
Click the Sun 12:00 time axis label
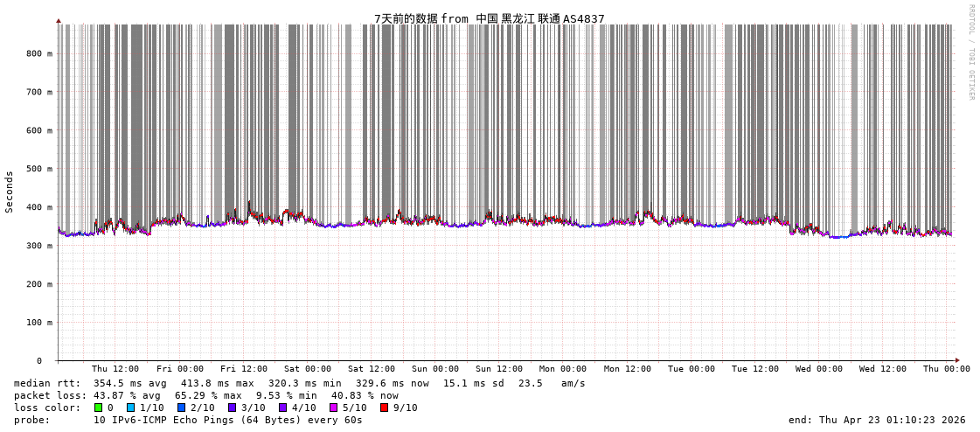pos(499,369)
